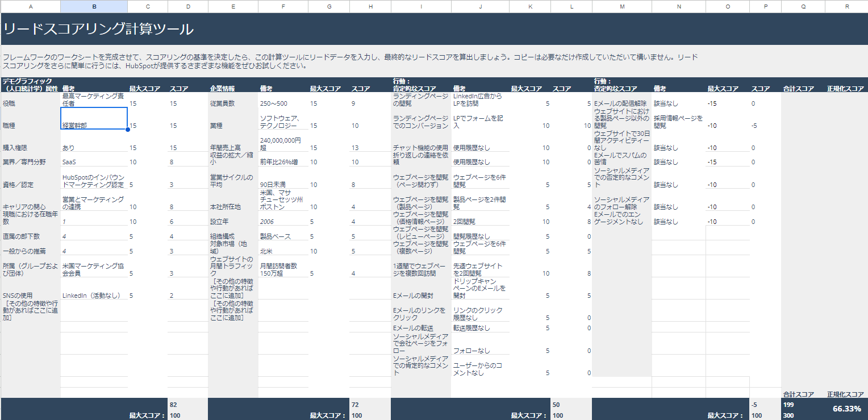
Task: Select the 製品ベース organization cell
Action: click(283, 236)
